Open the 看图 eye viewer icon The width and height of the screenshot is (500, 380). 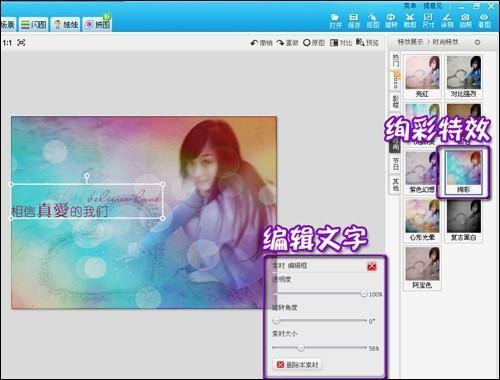click(484, 21)
